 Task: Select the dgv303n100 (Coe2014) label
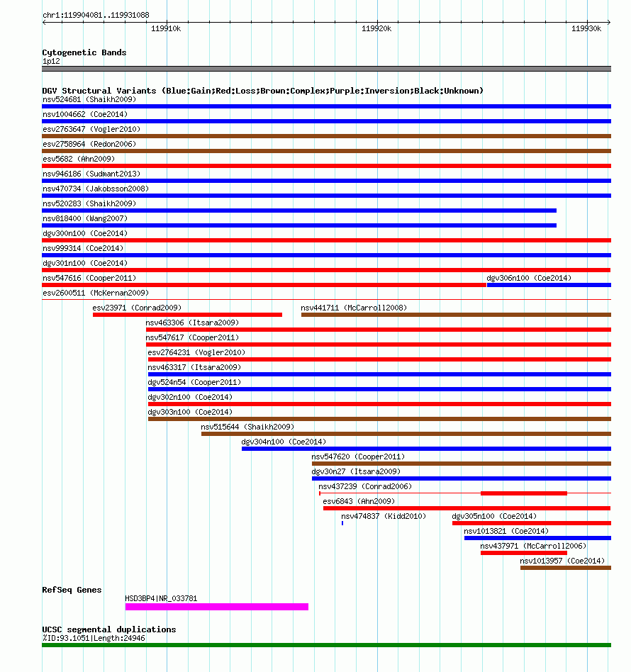[x=190, y=413]
